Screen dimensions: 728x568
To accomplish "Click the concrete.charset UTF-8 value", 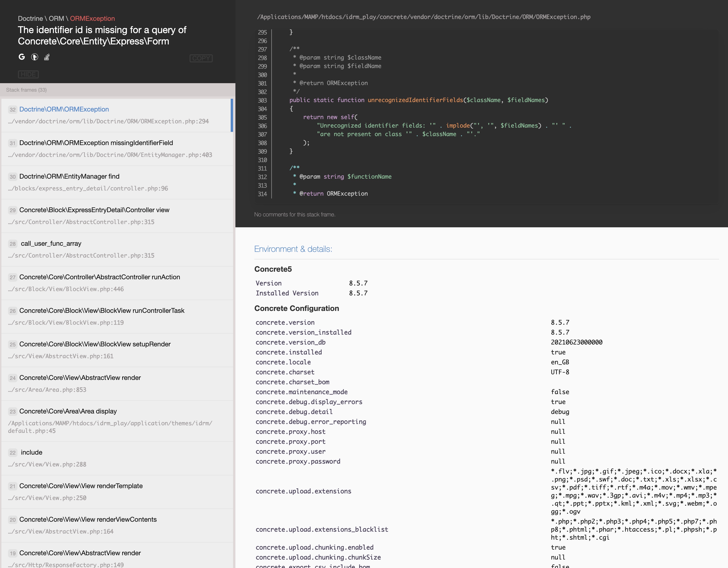I will coord(560,372).
